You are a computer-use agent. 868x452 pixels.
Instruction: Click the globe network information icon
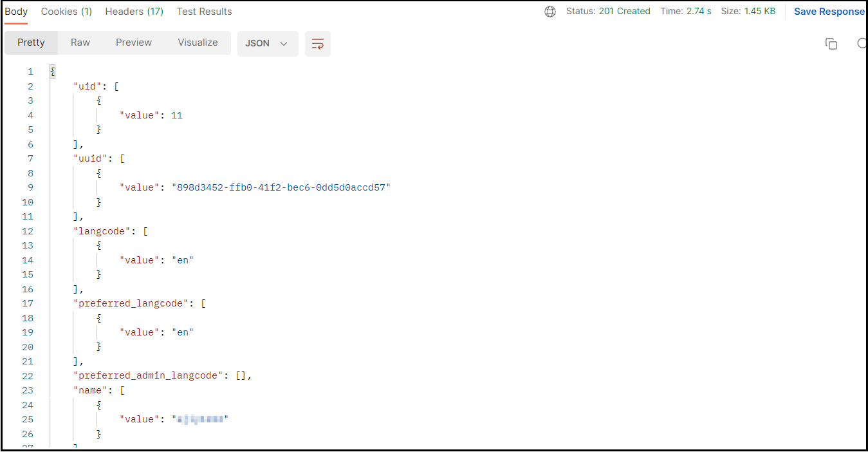[x=550, y=12]
